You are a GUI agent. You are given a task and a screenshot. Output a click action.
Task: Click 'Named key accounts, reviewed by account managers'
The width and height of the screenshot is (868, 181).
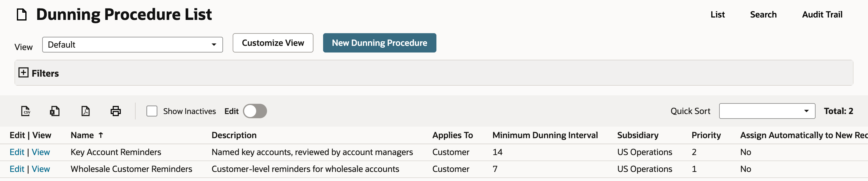point(312,152)
